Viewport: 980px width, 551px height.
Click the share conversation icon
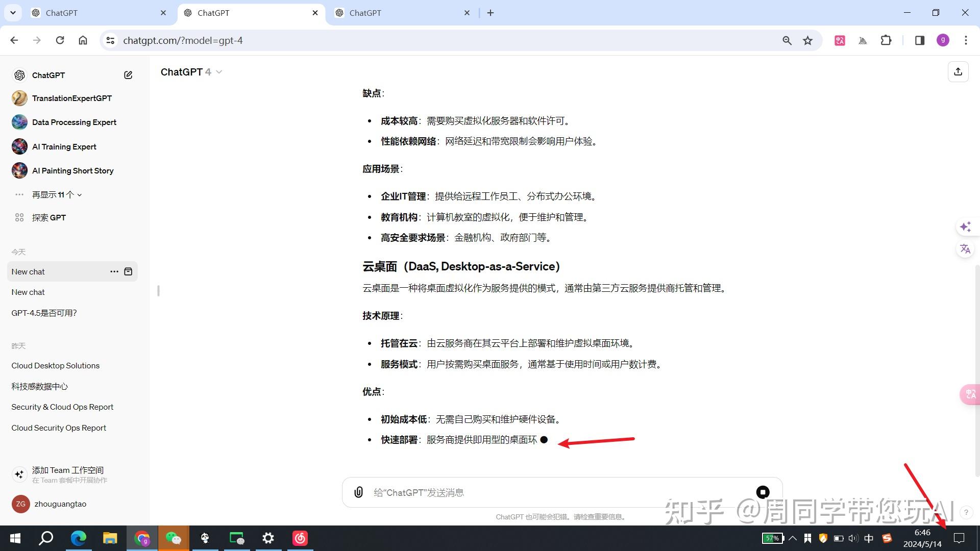pos(958,71)
